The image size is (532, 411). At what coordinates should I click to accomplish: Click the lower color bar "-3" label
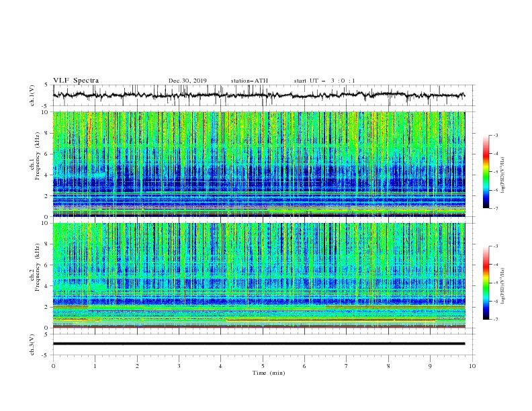click(x=496, y=246)
